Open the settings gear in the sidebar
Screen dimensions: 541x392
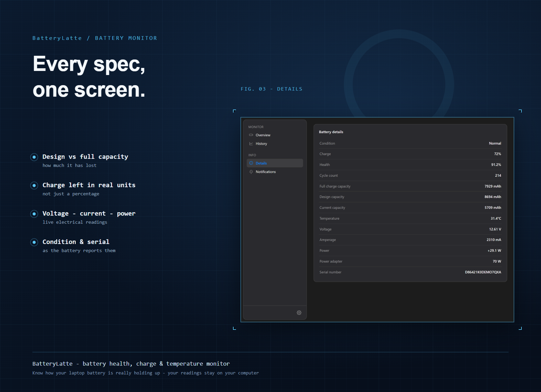299,313
